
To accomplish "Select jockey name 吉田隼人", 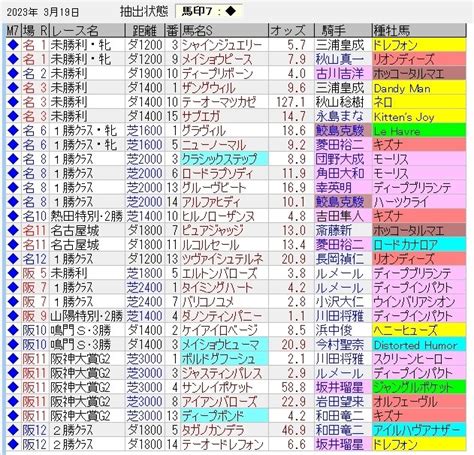I will tap(340, 216).
